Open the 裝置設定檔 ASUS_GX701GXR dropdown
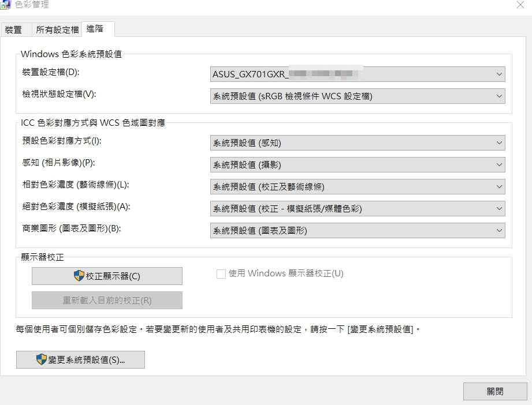 coord(358,74)
